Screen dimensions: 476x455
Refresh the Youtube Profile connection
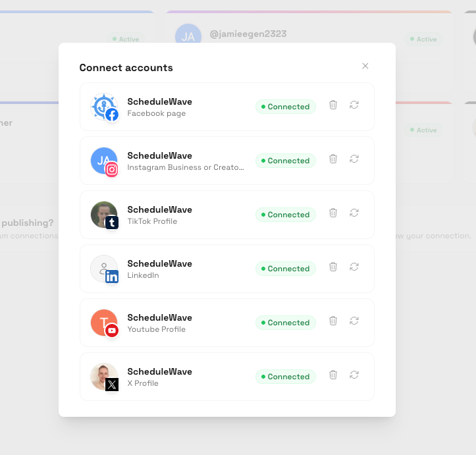coord(354,321)
